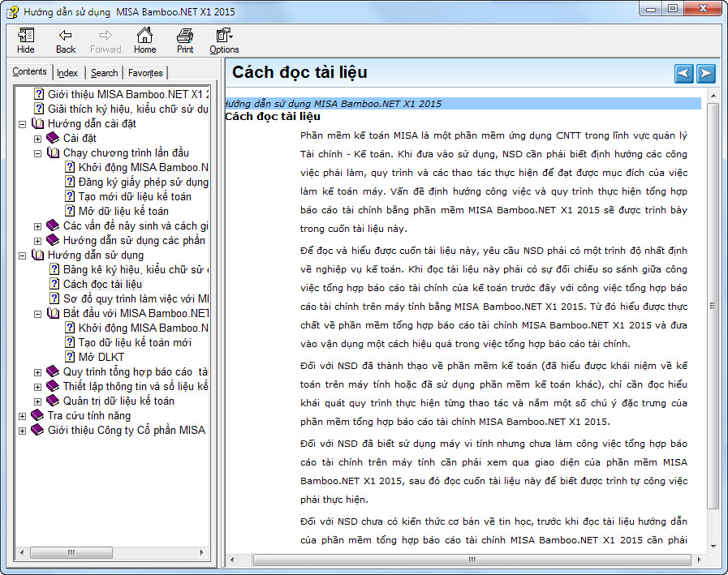Click content pane scroll right arrow
The image size is (728, 575).
(x=700, y=560)
